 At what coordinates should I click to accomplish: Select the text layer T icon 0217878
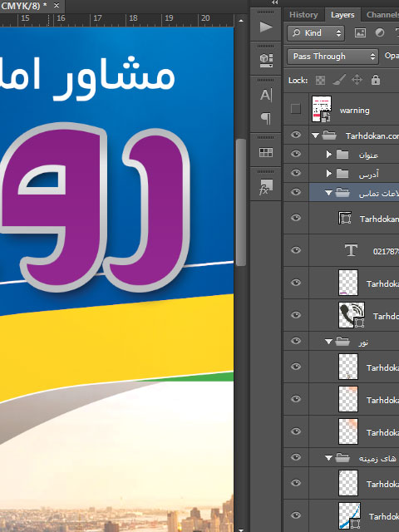tap(351, 250)
